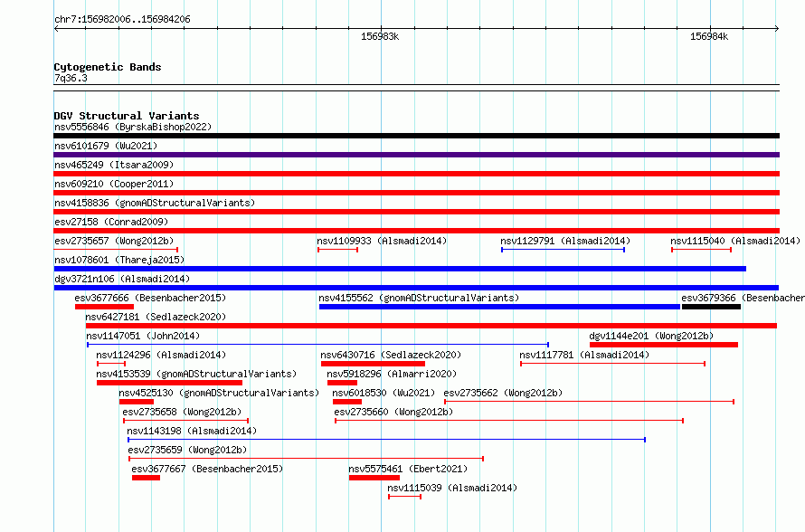Select nsv4525130 gnomAD variant label

(x=219, y=393)
